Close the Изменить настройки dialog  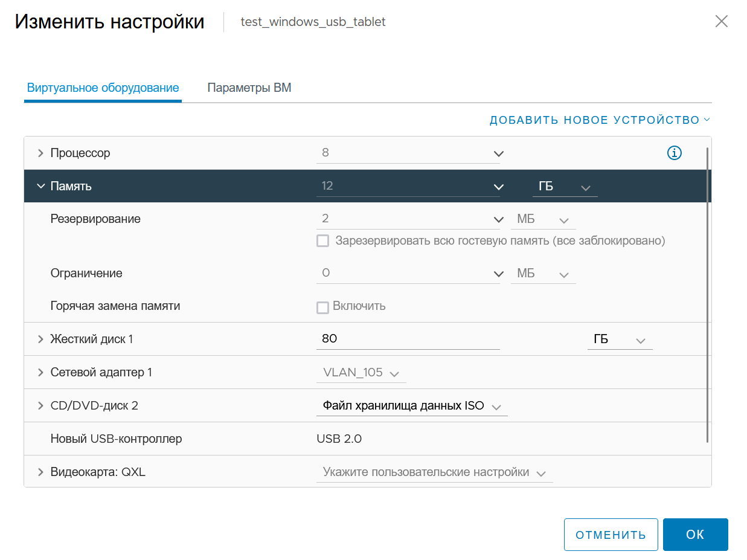721,22
